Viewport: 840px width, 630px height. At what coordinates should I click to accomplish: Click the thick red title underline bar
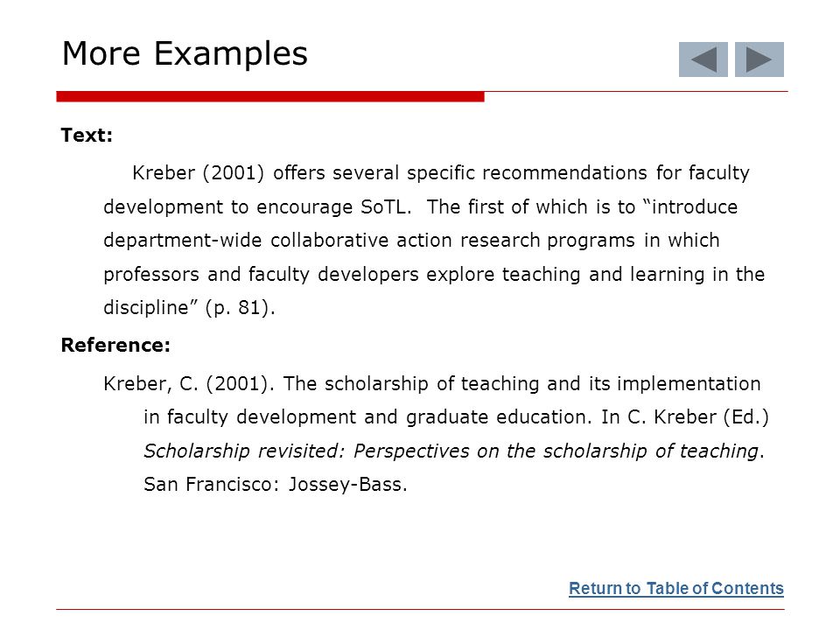click(270, 96)
